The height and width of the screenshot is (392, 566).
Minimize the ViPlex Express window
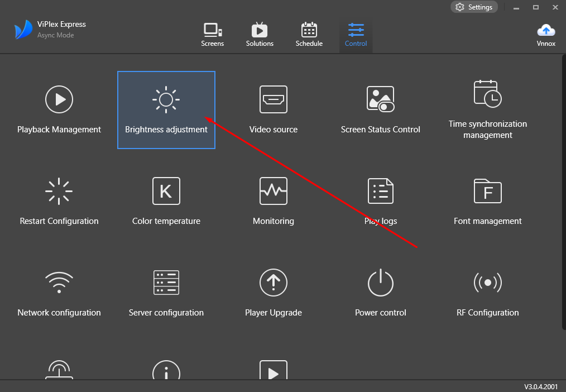[516, 8]
